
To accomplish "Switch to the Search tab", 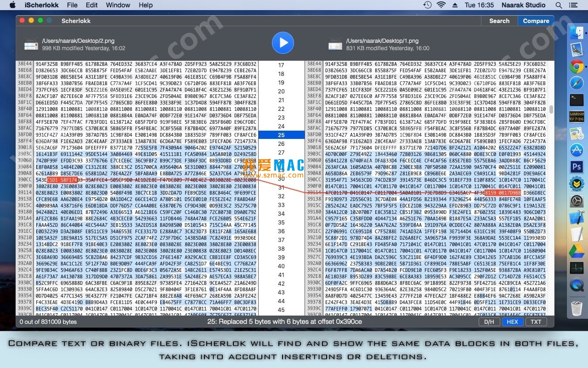I will 499,21.
